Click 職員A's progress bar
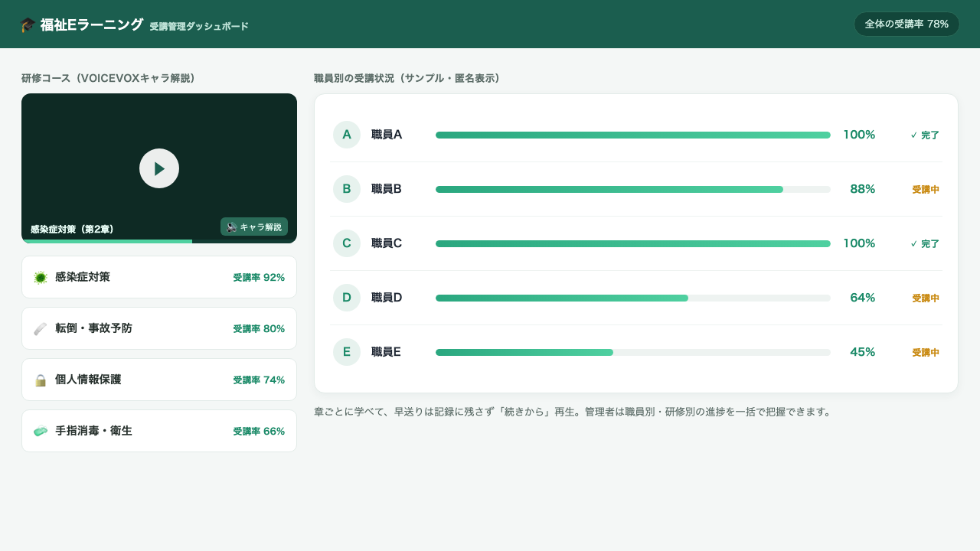Viewport: 980px width, 551px height. pos(633,135)
